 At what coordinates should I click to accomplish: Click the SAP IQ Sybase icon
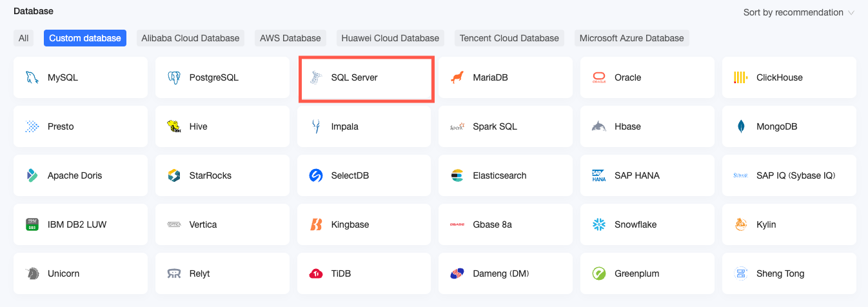tap(741, 175)
